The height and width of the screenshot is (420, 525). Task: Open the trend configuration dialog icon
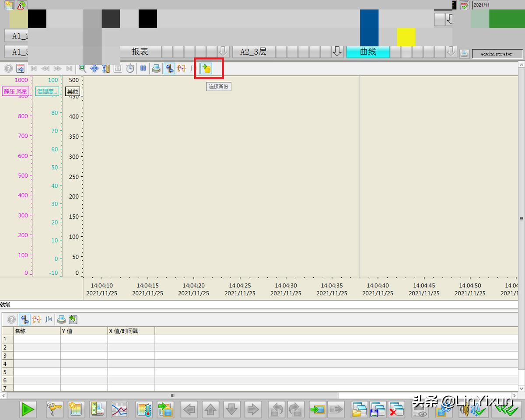coord(20,69)
